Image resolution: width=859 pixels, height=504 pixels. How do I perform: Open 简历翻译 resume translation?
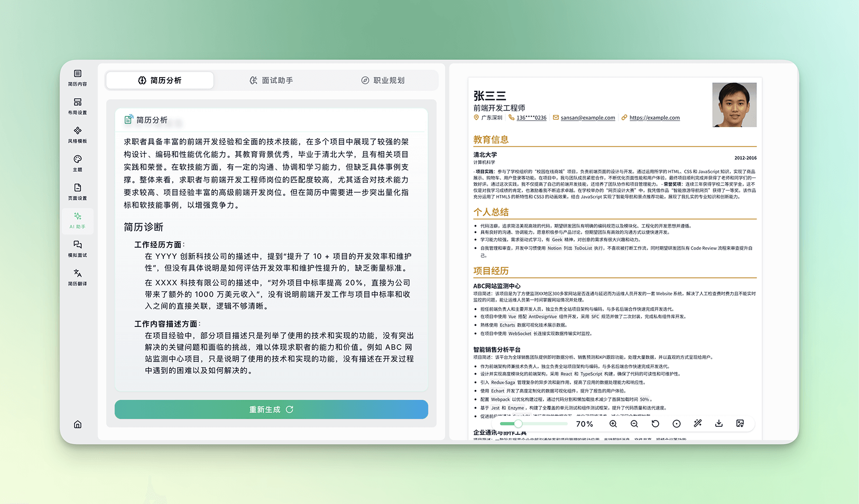[77, 277]
